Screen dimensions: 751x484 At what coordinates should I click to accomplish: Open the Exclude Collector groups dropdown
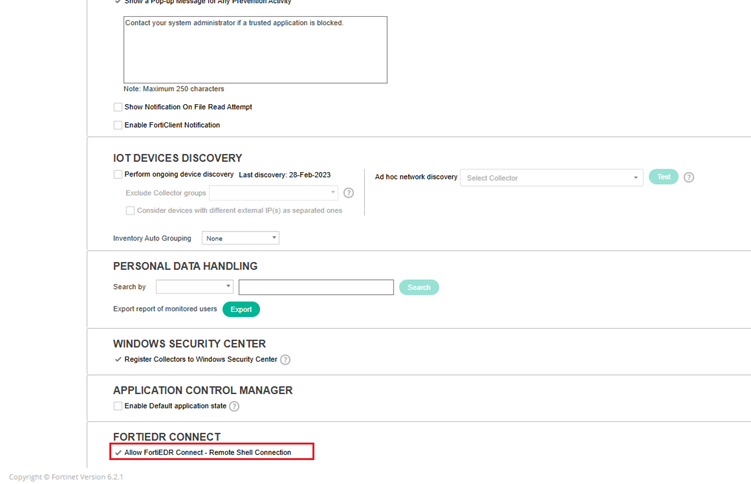[x=273, y=193]
